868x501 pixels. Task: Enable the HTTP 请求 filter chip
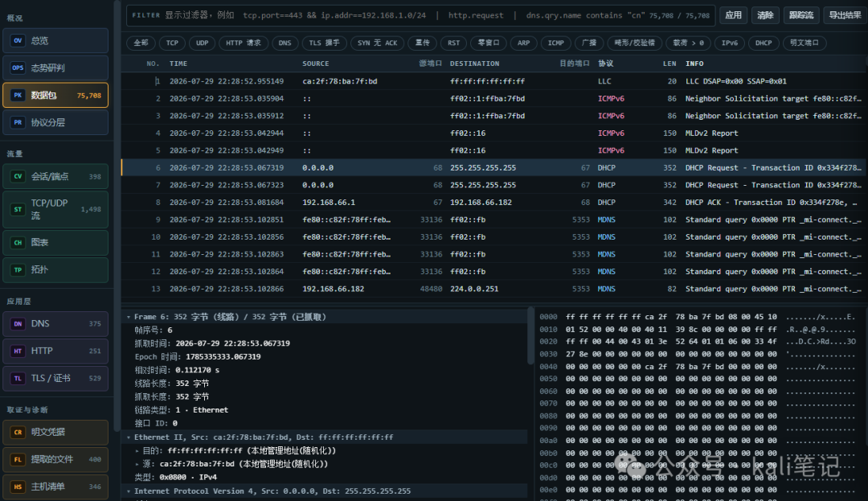[243, 43]
